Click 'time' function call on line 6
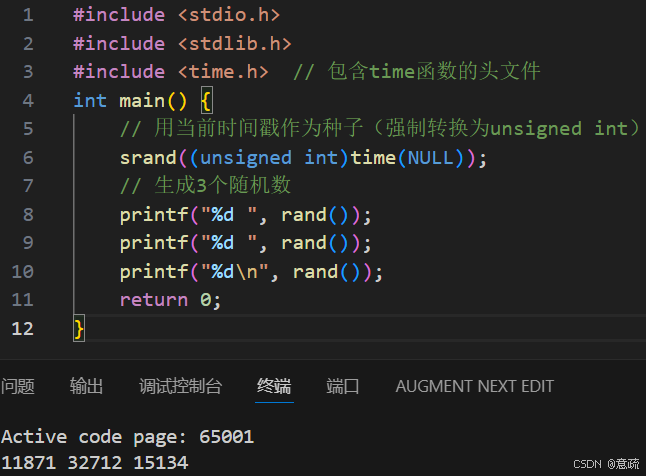The image size is (646, 476). coord(373,158)
